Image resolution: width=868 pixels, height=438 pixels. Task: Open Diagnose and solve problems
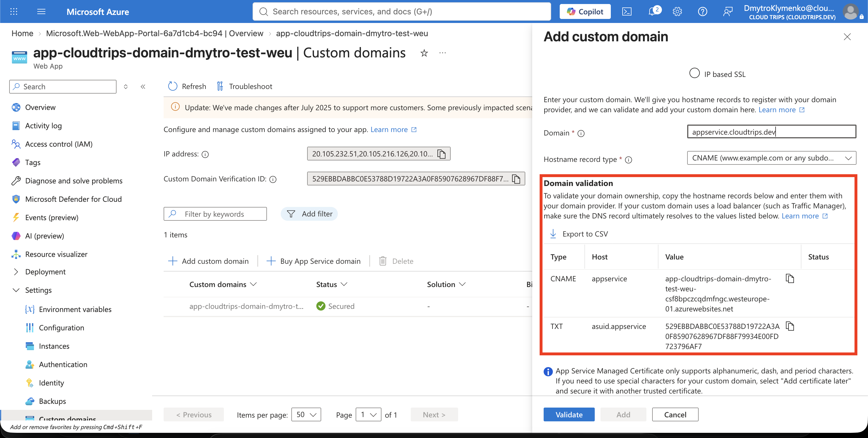tap(74, 181)
